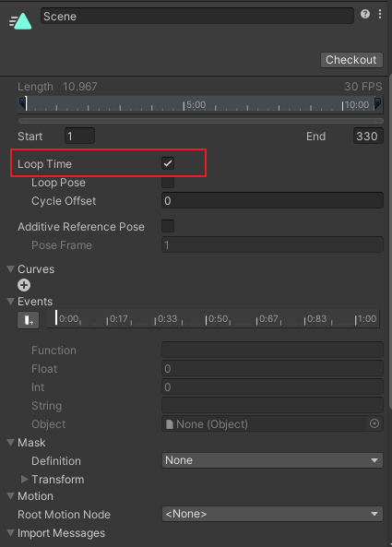The height and width of the screenshot is (547, 392).
Task: Open the Mask Definition dropdown
Action: point(272,460)
